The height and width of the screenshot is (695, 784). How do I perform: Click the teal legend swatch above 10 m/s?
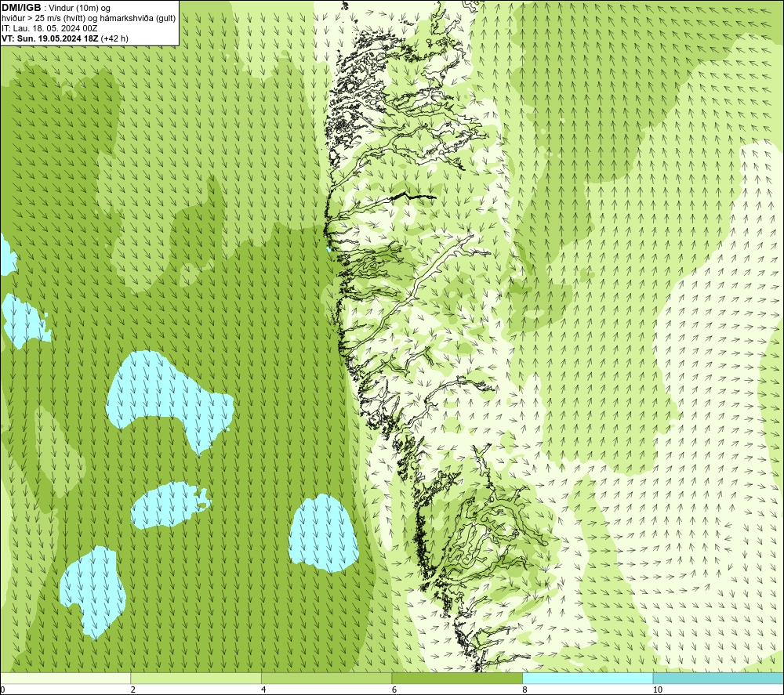pyautogui.click(x=718, y=678)
